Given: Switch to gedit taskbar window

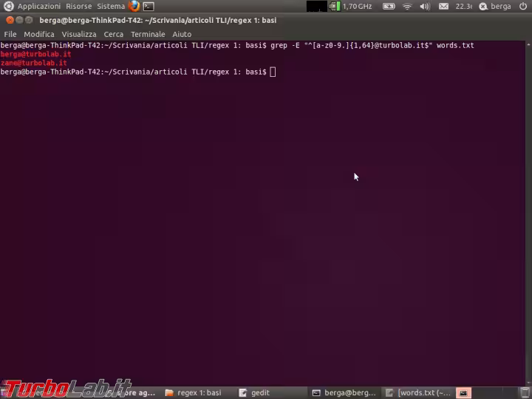Looking at the screenshot, I should click(254, 392).
